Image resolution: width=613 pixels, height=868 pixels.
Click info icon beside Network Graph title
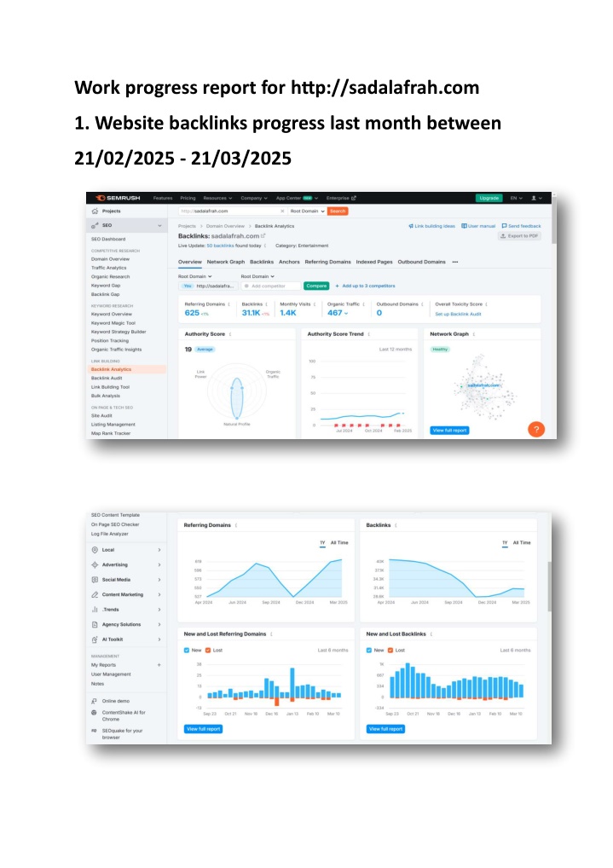click(474, 334)
